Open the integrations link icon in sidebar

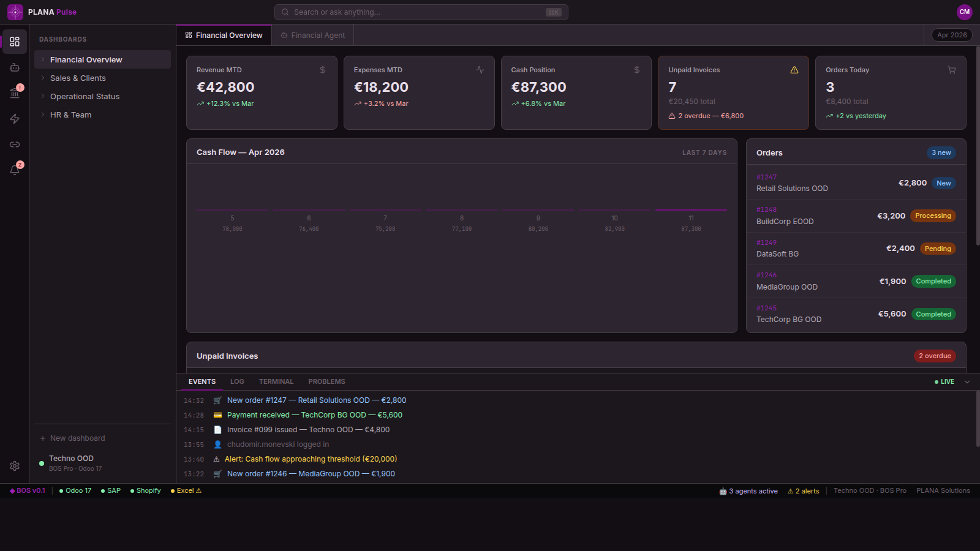(15, 144)
